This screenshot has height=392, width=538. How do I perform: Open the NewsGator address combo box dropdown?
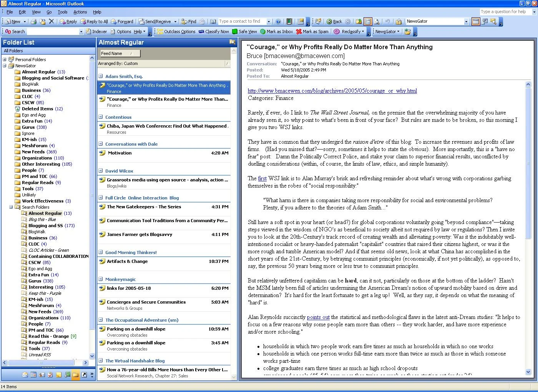click(x=466, y=22)
